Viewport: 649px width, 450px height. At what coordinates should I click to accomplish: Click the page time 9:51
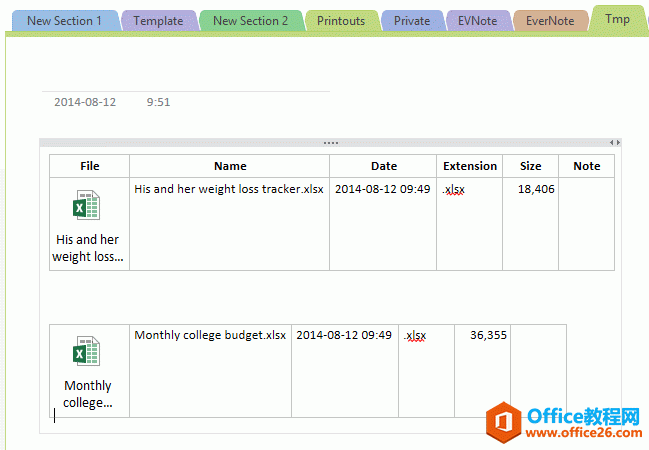pyautogui.click(x=158, y=102)
